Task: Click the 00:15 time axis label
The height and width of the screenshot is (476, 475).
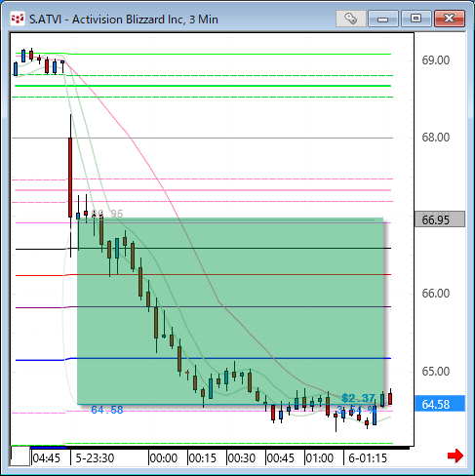Action: [203, 458]
